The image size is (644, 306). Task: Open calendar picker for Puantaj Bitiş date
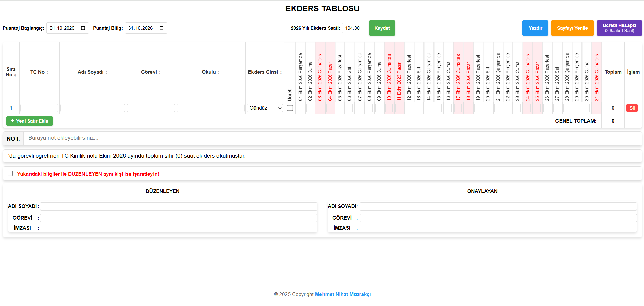coord(162,28)
